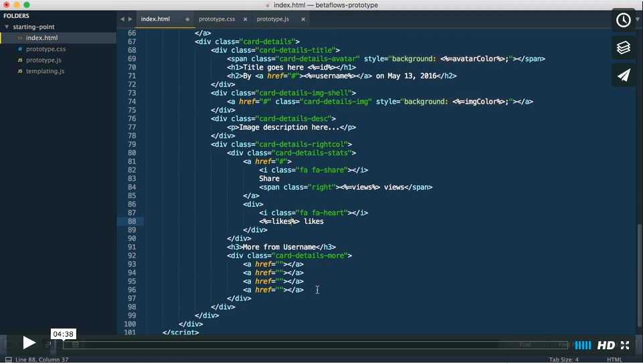Close the prototype.css tab
Viewport: 643px width, 364px height.
point(246,19)
